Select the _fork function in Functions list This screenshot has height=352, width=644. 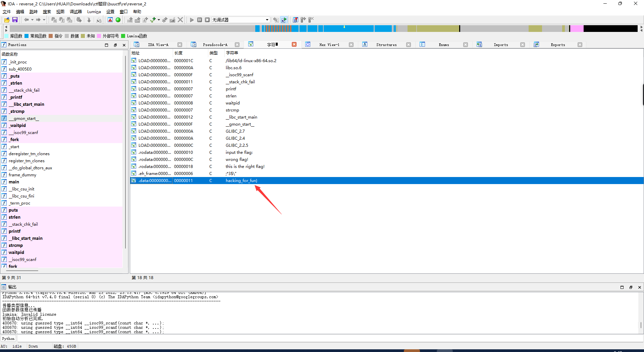[x=62, y=139]
